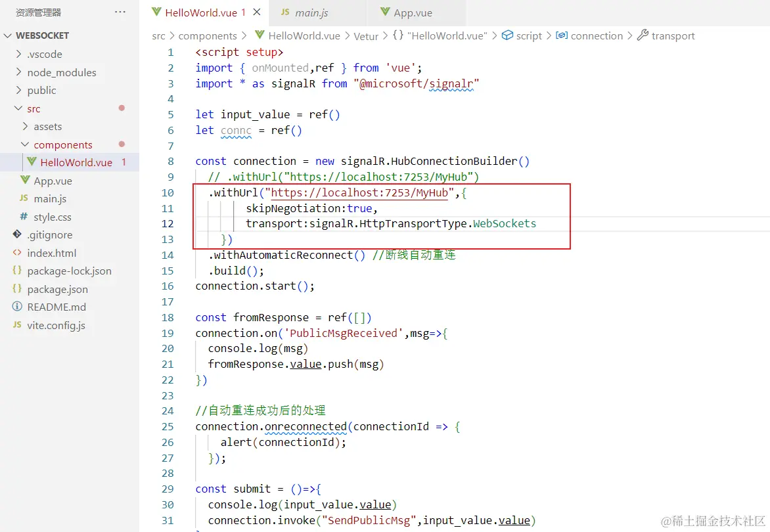Screen dimensions: 770x532
Task: Click 'onreconnected' on line 25
Action: tap(306, 427)
